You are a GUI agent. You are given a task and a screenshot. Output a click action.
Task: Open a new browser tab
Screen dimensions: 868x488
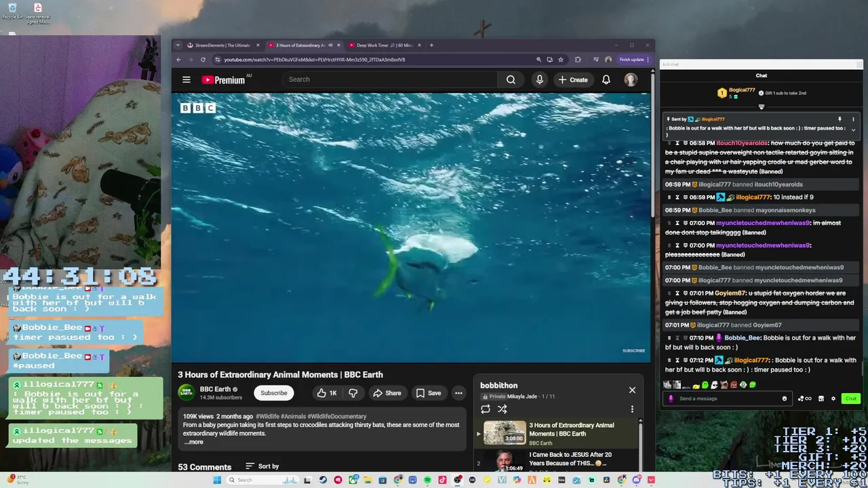click(431, 45)
